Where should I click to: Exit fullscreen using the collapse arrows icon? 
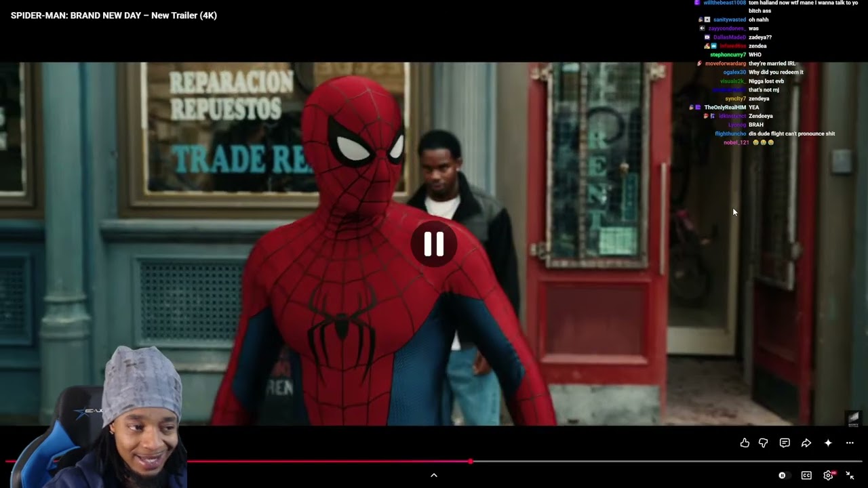(850, 475)
